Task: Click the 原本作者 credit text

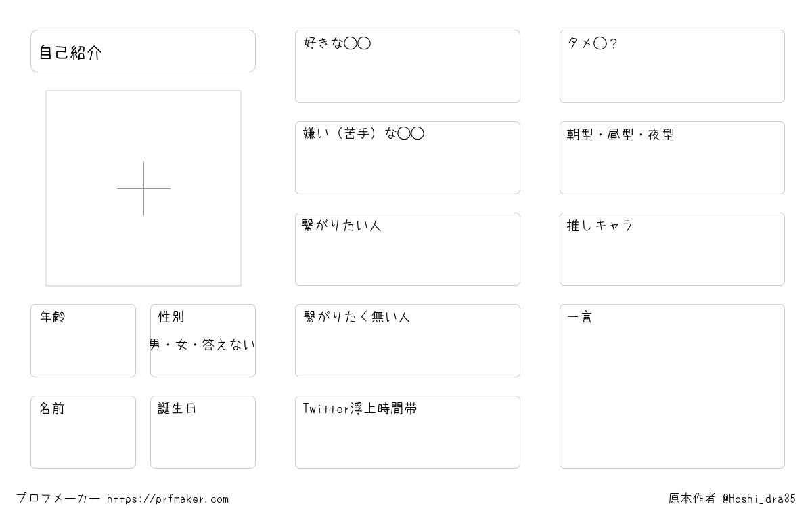Action: [x=692, y=499]
